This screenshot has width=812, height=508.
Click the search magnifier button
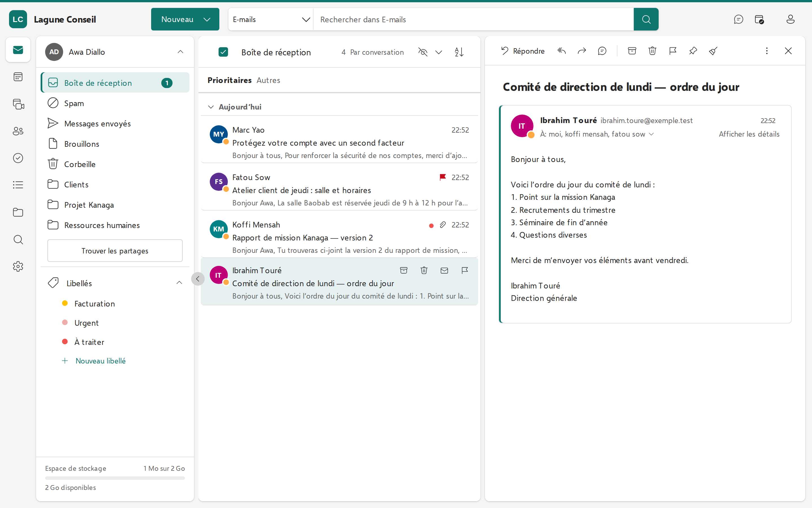click(646, 19)
